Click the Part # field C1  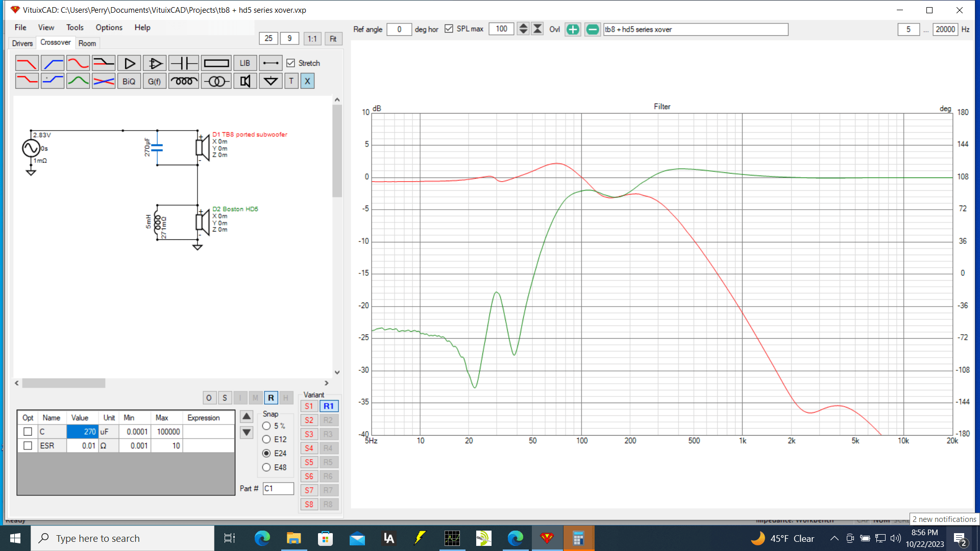(278, 488)
